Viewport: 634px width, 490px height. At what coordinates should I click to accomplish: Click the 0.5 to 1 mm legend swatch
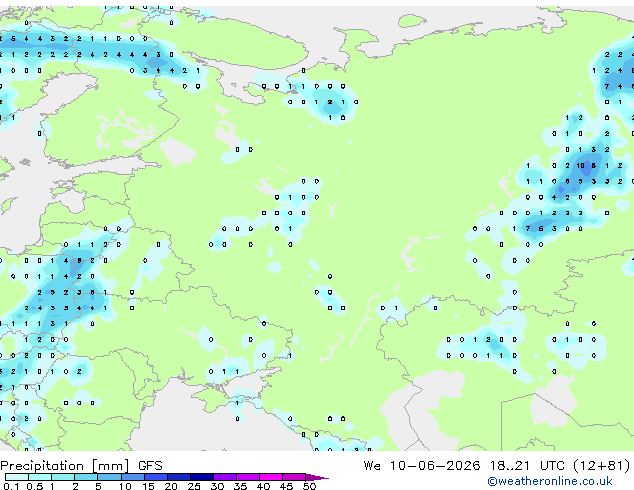40,477
